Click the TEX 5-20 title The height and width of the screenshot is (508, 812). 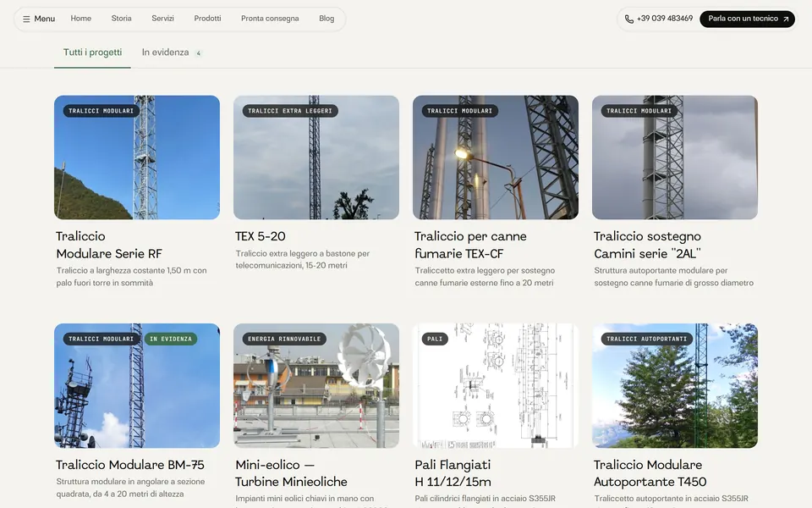point(260,236)
